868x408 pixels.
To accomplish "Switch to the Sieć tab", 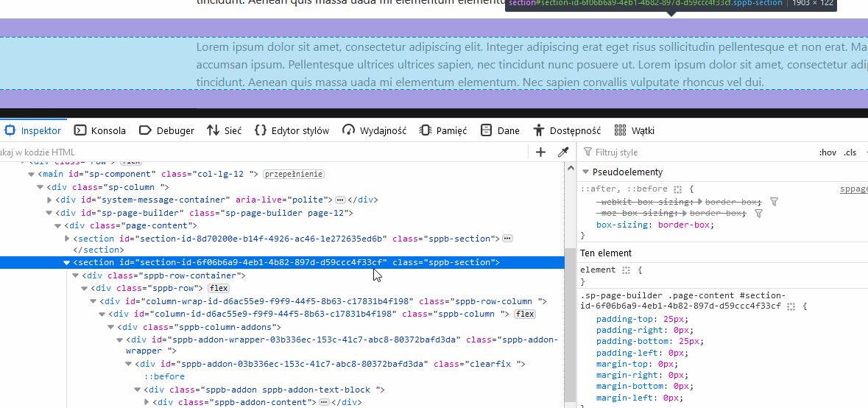I will pyautogui.click(x=224, y=130).
